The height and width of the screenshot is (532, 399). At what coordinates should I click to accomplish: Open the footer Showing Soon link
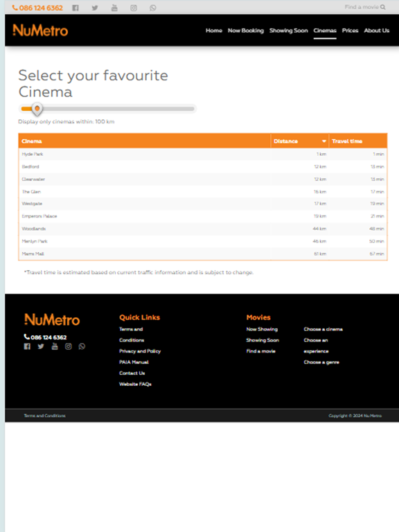coord(263,340)
